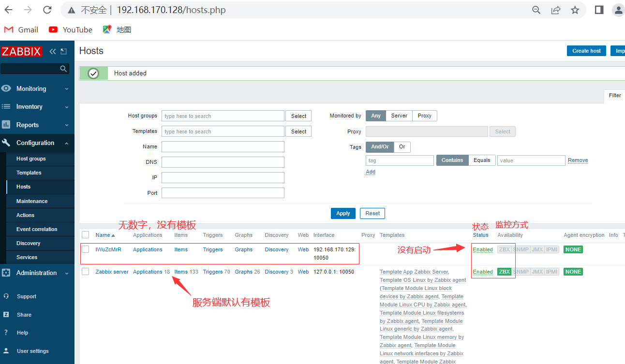
Task: Click the User settings person icon
Action: [x=6, y=351]
